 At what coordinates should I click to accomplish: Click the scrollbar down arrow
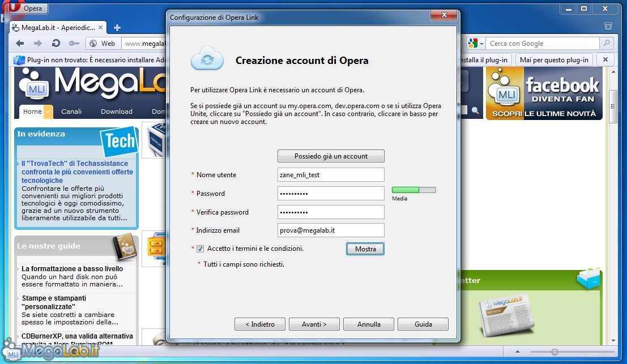[x=613, y=341]
